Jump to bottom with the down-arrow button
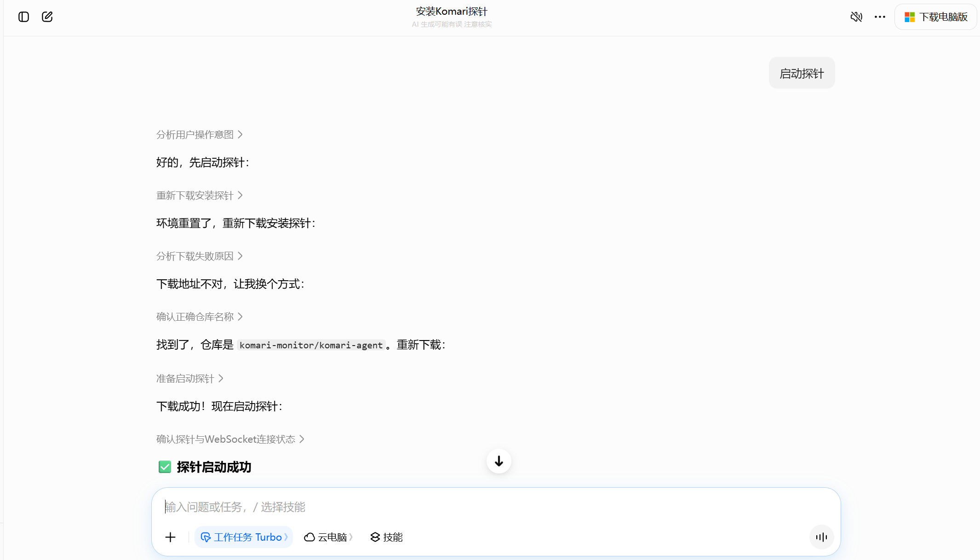 [x=499, y=461]
